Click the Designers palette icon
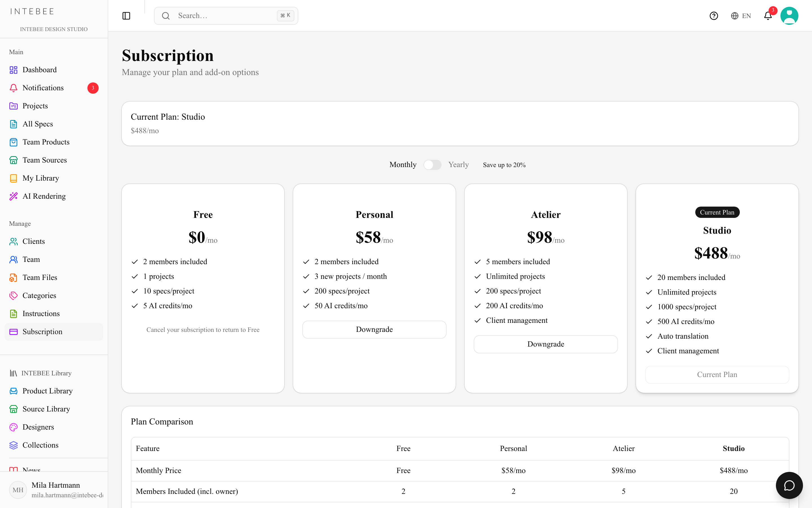Viewport: 812px width, 508px height. coord(14,427)
